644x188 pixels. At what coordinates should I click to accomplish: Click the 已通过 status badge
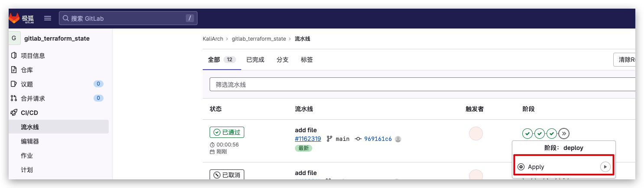tap(227, 132)
